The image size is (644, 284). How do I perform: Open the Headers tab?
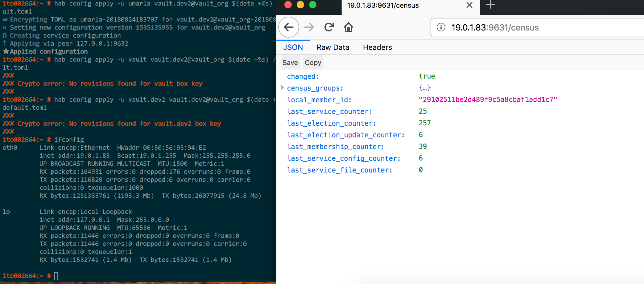click(378, 47)
